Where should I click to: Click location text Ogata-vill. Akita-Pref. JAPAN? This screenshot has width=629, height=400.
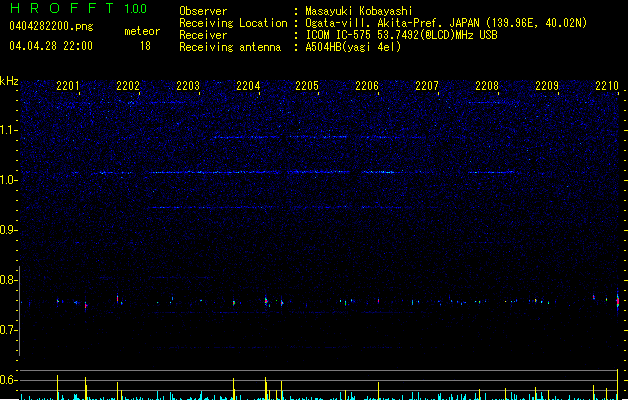tap(392, 23)
